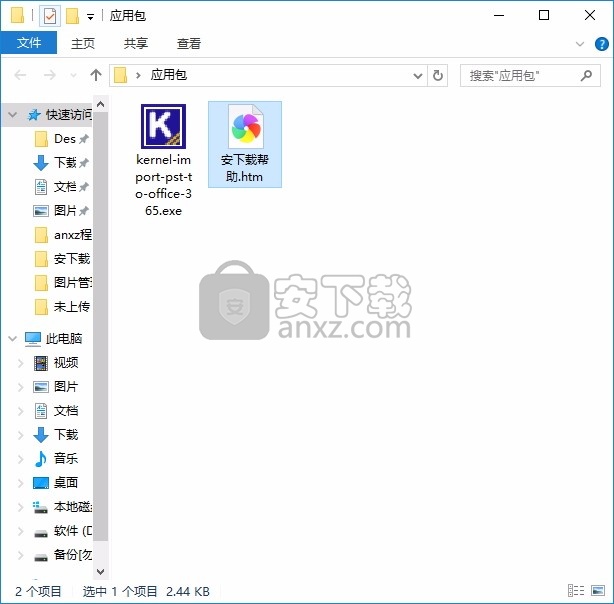
Task: Collapse the 快速访问 tree node
Action: pos(13,115)
